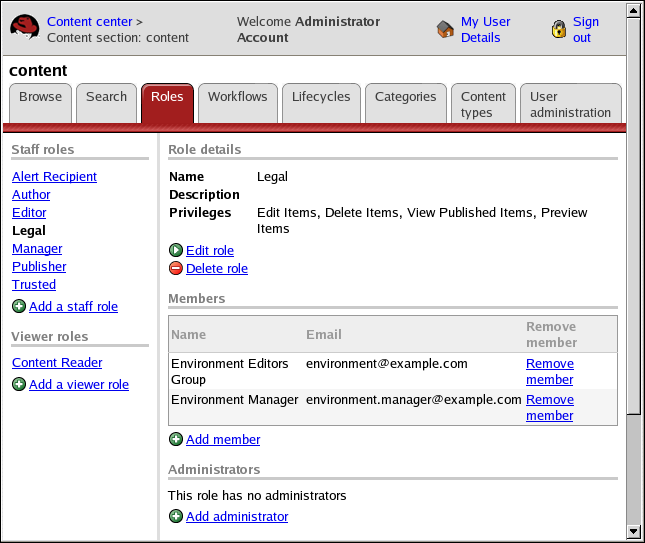Click the green arrow Edit role icon
The height and width of the screenshot is (543, 645).
coord(176,250)
